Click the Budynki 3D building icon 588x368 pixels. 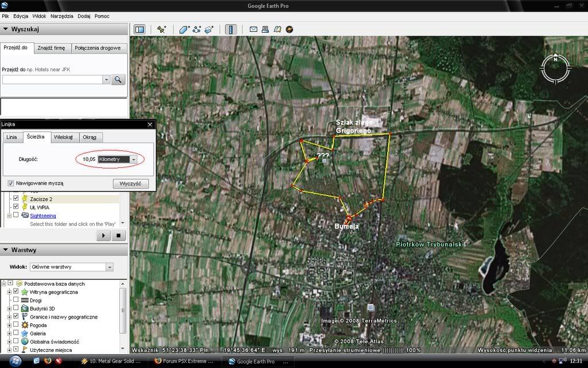[25, 308]
